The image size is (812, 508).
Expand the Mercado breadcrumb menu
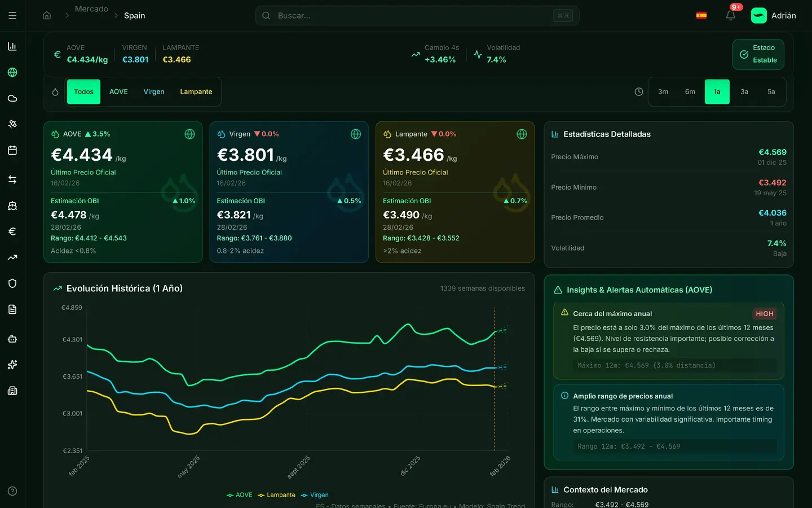point(91,8)
